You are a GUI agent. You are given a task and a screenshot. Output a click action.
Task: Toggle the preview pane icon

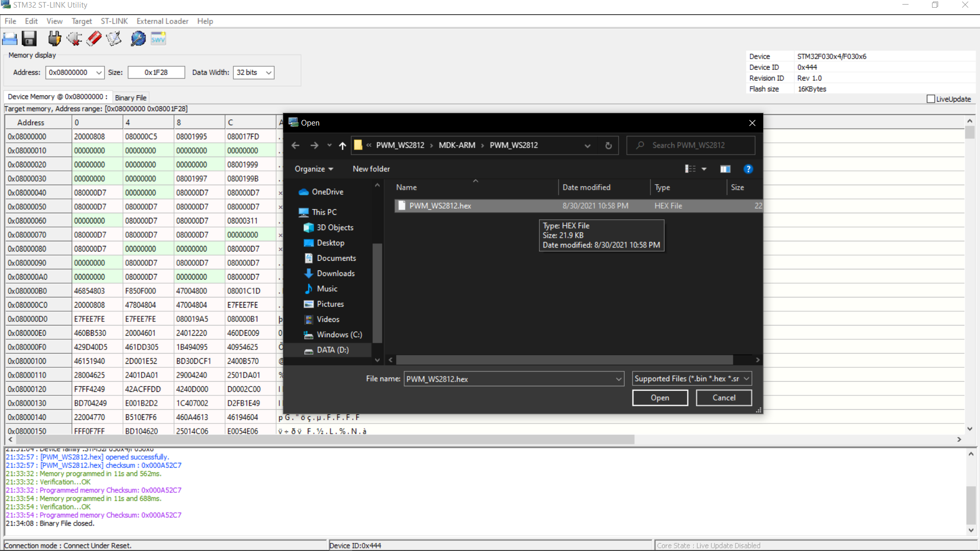click(x=725, y=169)
